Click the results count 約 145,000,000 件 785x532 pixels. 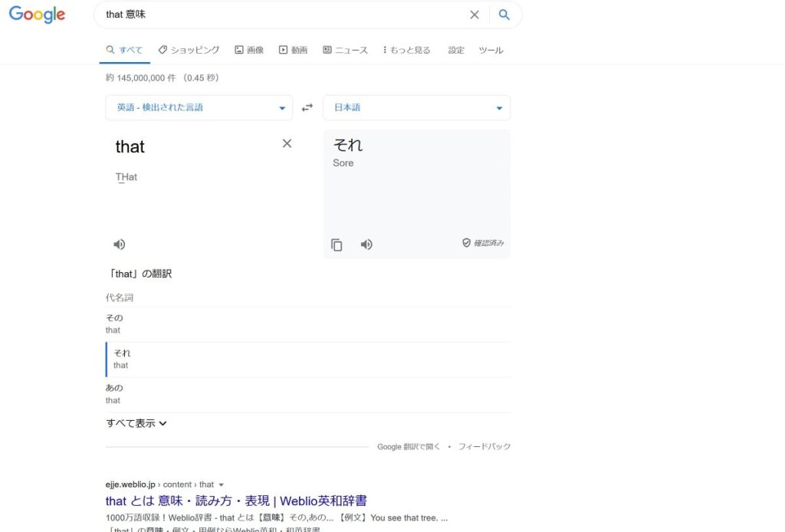(141, 78)
